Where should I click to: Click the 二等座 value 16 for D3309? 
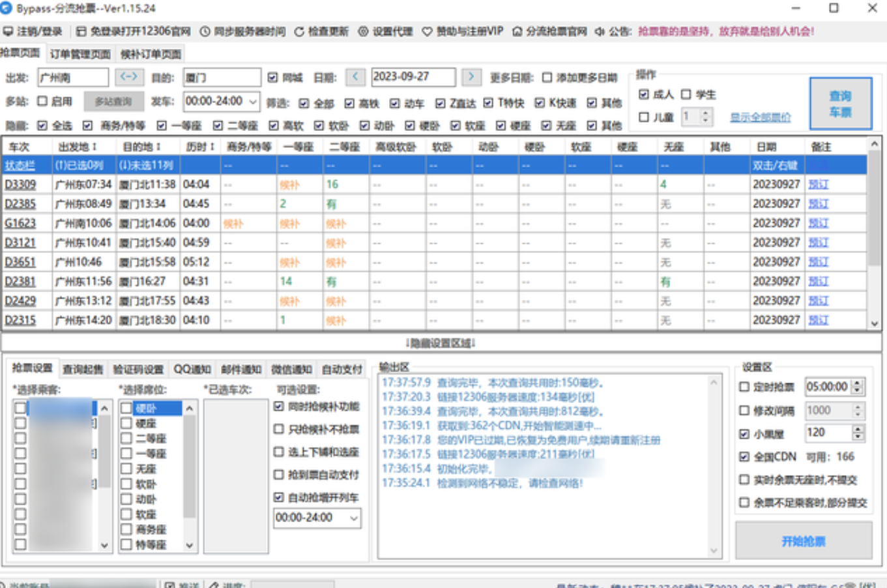point(332,184)
